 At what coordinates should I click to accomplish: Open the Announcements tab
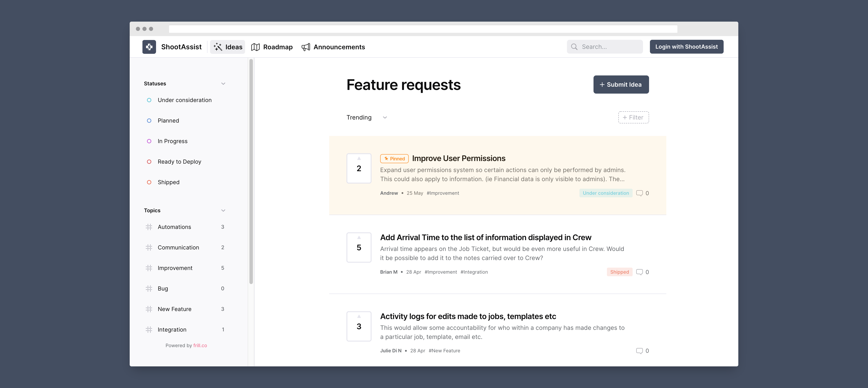coord(333,47)
